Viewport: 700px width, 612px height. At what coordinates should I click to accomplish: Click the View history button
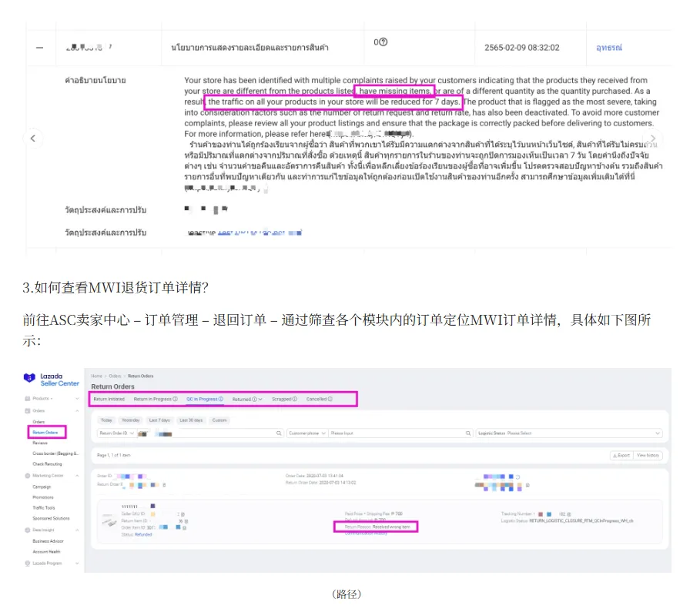647,454
